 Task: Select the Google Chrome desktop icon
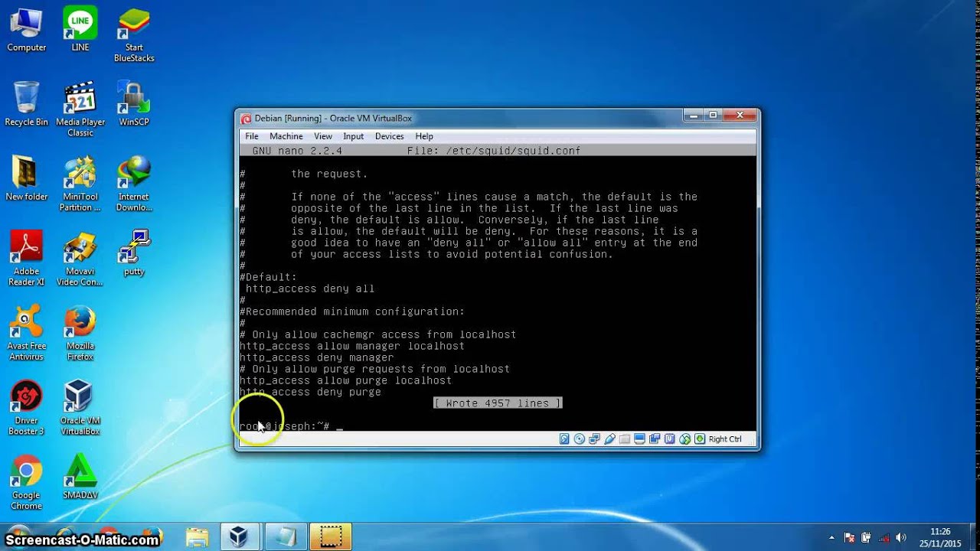click(27, 482)
